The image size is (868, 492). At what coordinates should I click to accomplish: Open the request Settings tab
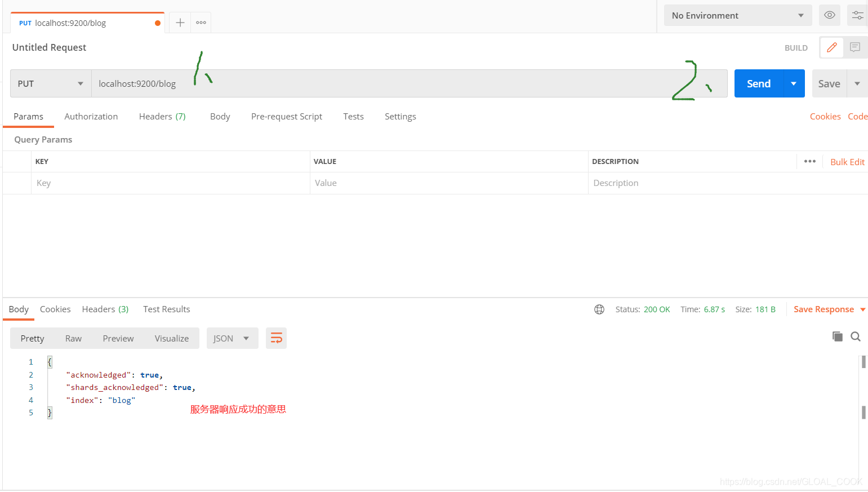(x=400, y=116)
